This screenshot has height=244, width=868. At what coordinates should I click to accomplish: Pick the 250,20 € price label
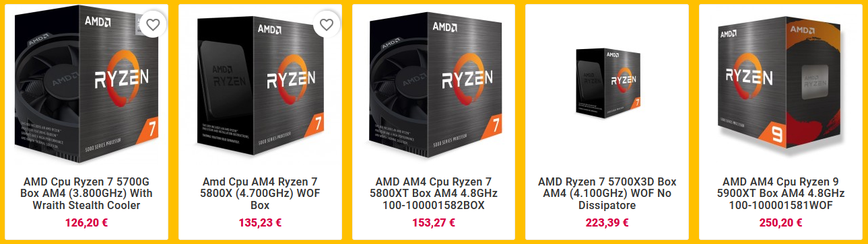pyautogui.click(x=781, y=223)
